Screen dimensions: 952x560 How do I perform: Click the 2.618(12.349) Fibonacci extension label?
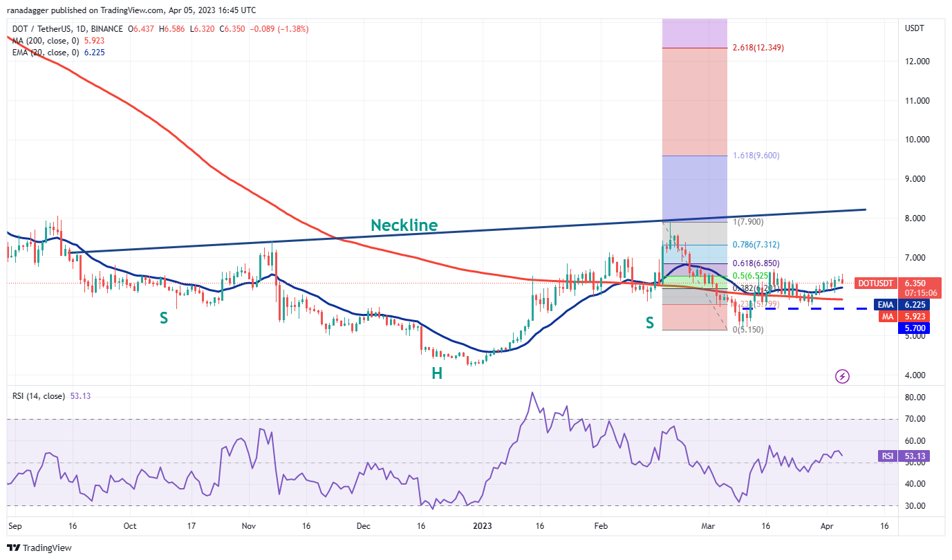pos(759,48)
